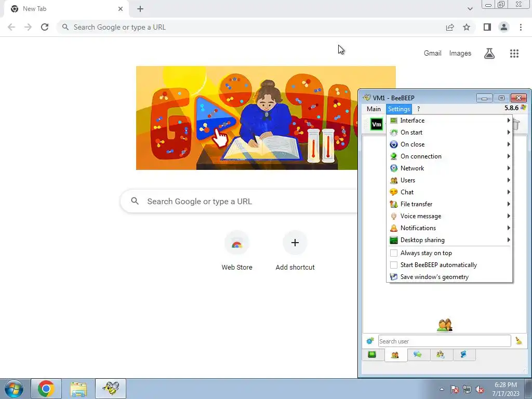The width and height of the screenshot is (532, 399).
Task: Click the Google search box on page
Action: [x=239, y=201]
